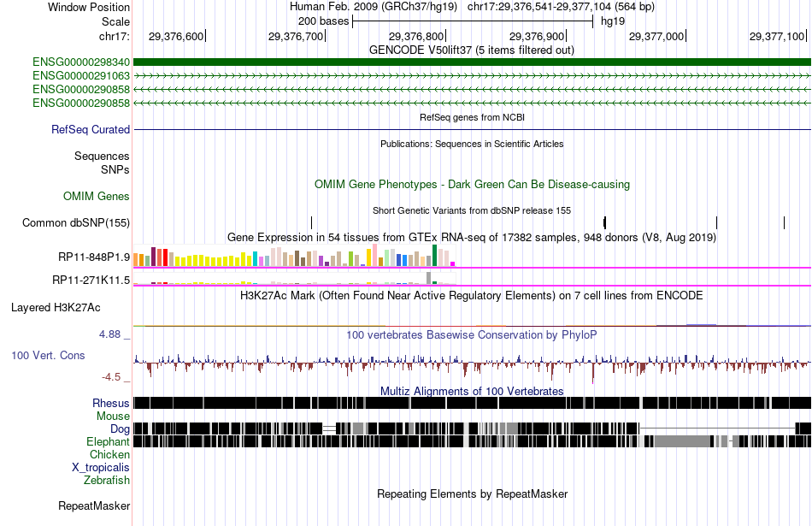
Task: Click Repeating Elements by RepeatMasker title
Action: tap(472, 493)
